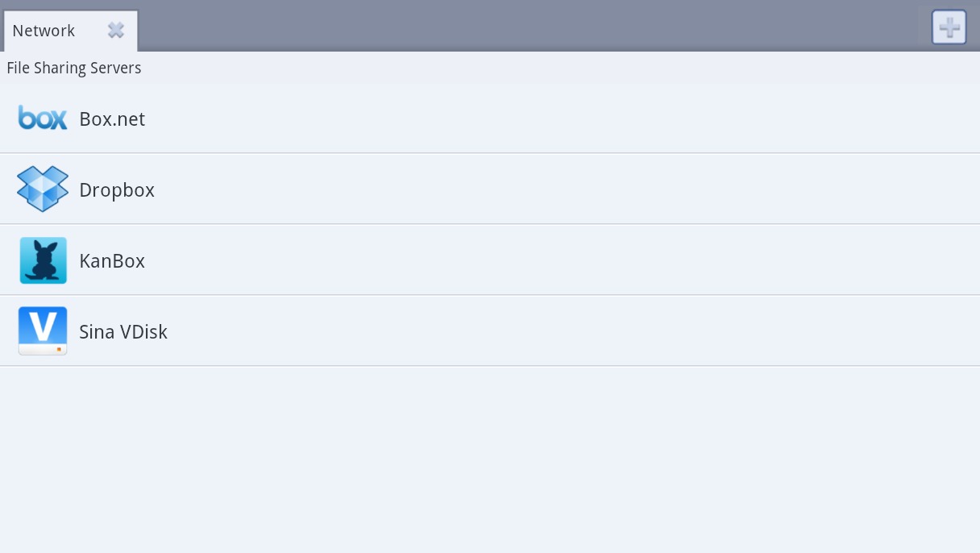This screenshot has height=553, width=980.
Task: Click the Dropbox open-box icon
Action: pos(43,189)
